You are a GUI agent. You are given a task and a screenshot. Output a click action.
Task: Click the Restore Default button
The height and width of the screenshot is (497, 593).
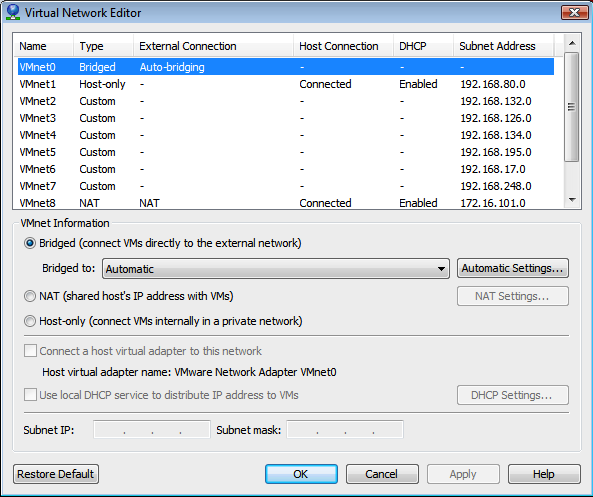coord(56,474)
